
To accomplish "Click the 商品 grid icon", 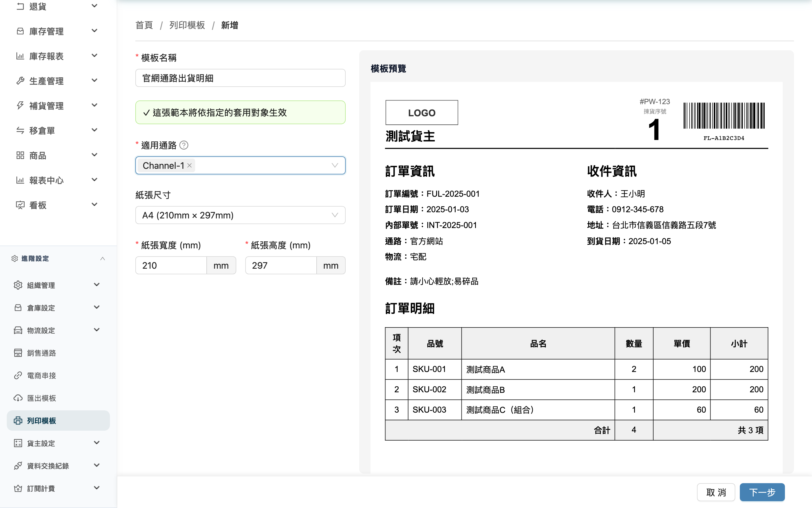I will [x=20, y=155].
